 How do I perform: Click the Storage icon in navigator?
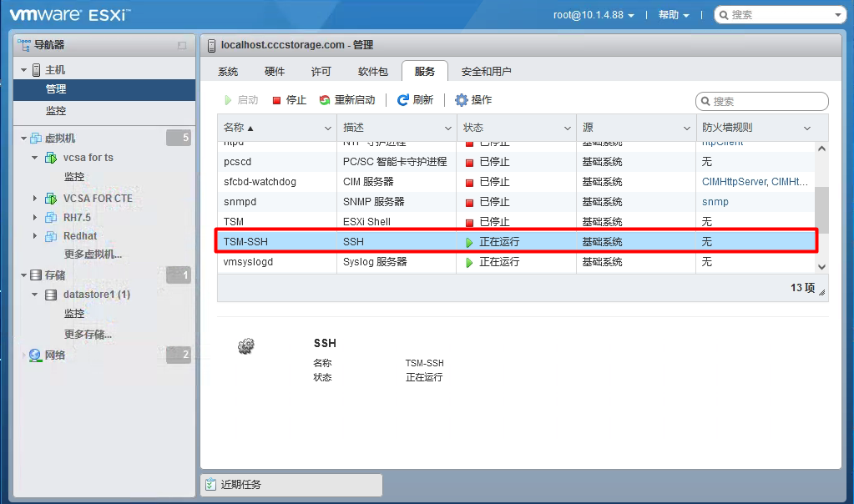coord(36,275)
